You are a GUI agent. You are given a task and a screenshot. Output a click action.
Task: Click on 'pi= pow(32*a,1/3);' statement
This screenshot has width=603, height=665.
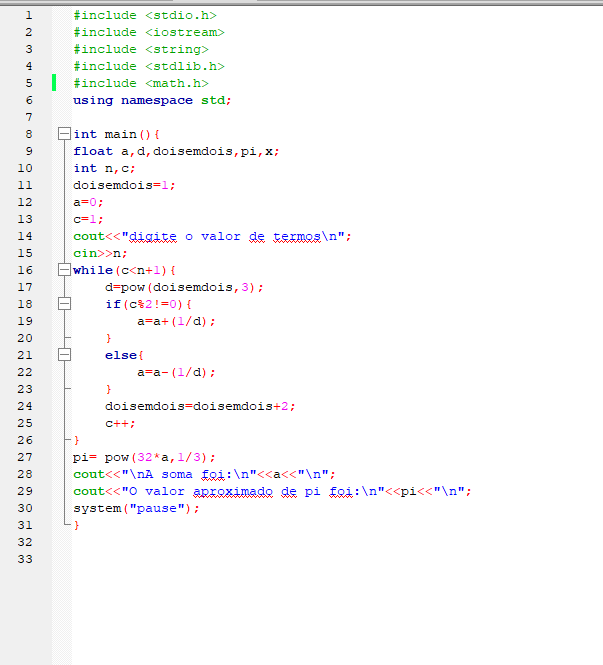pyautogui.click(x=144, y=457)
